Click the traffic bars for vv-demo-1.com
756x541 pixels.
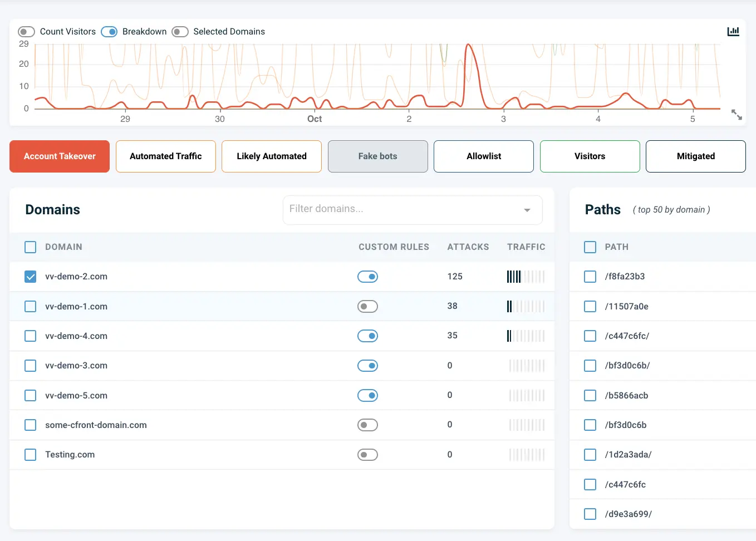(x=527, y=306)
